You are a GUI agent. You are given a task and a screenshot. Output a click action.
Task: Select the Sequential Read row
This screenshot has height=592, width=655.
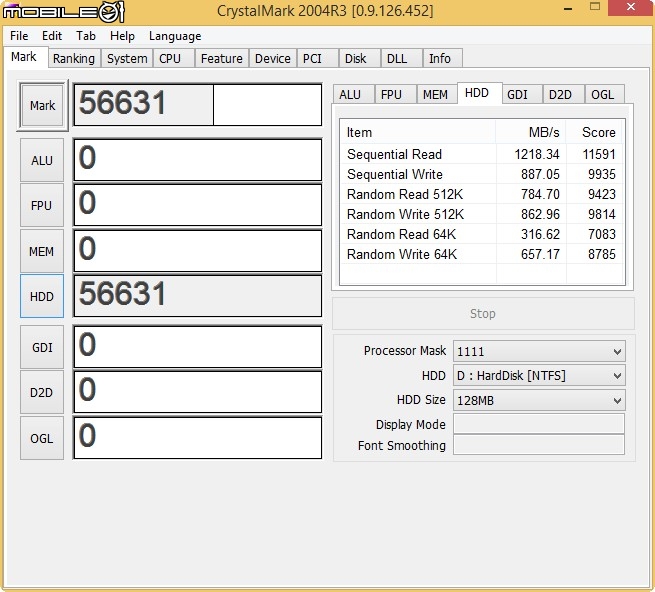(x=482, y=154)
